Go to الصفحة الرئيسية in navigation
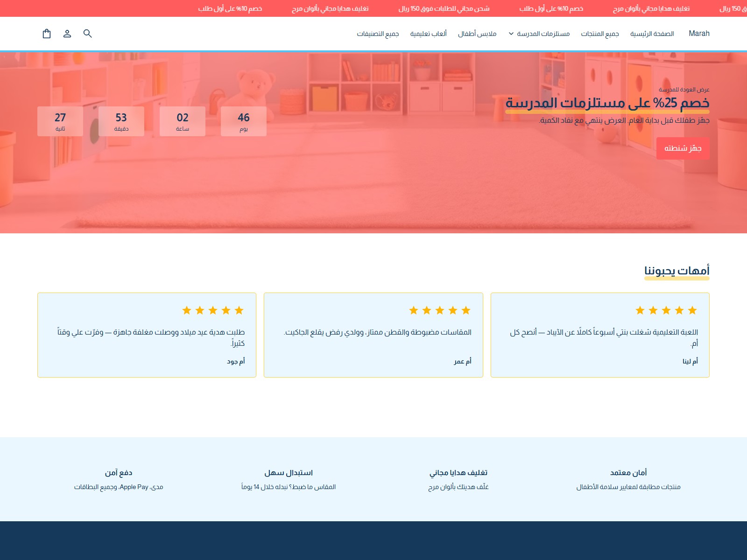The width and height of the screenshot is (747, 560). (652, 34)
